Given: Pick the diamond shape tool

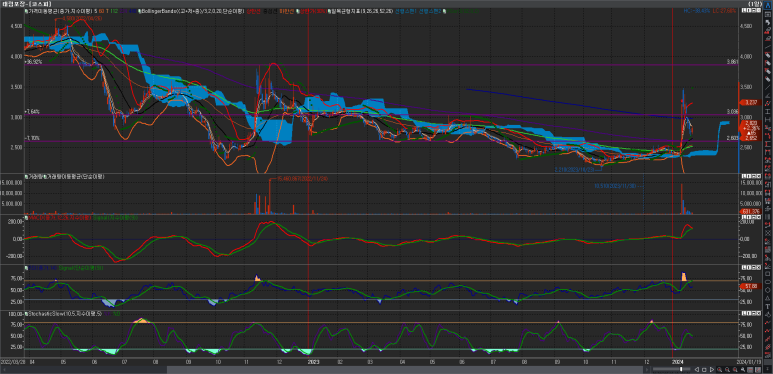Looking at the screenshot, I should pyautogui.click(x=768, y=314).
